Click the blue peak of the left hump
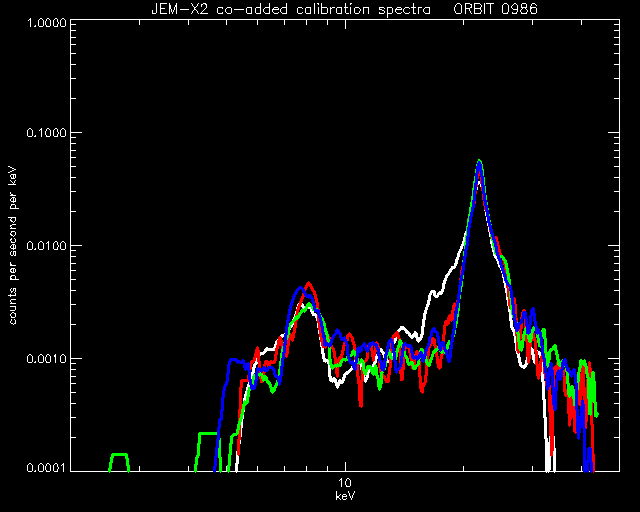This screenshot has height=512, width=640. pyautogui.click(x=300, y=288)
